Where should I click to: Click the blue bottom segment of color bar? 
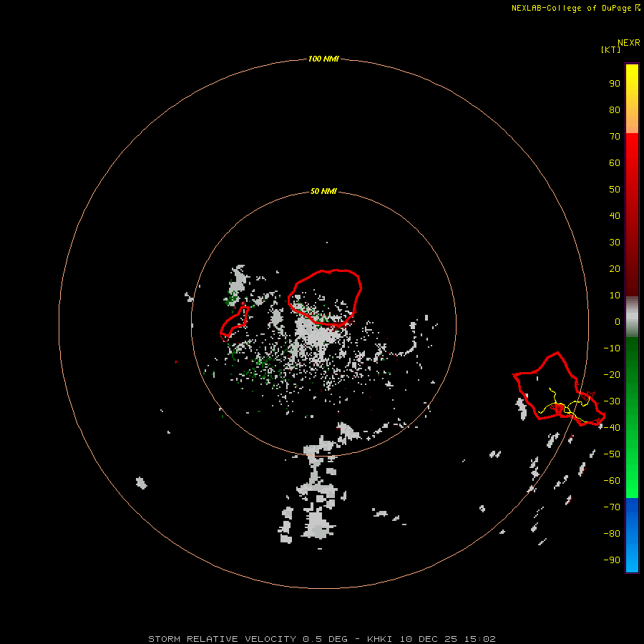(x=632, y=535)
